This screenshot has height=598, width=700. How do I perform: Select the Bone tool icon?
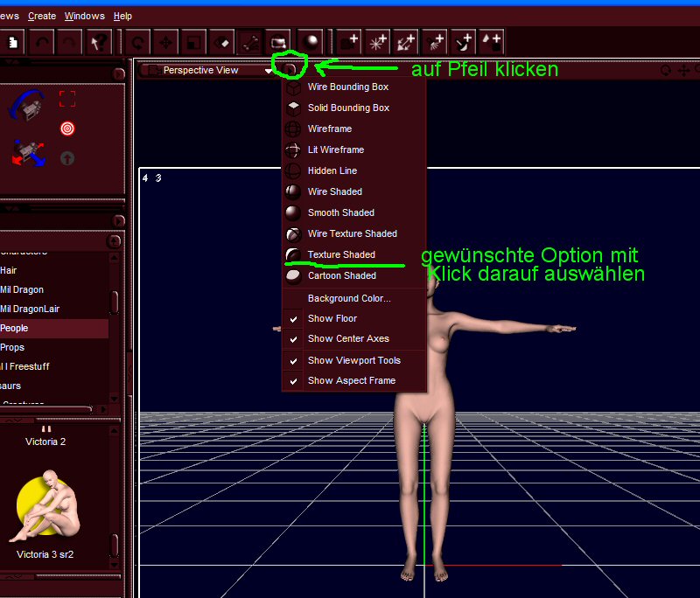[x=250, y=43]
